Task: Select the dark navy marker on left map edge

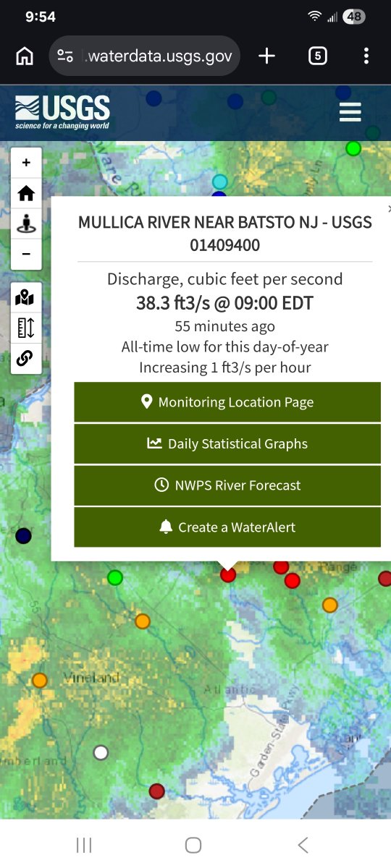Action: [x=23, y=536]
